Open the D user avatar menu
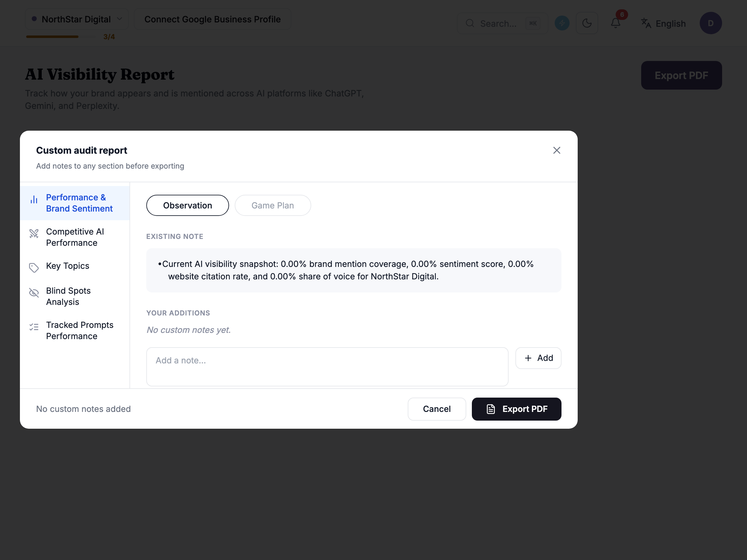747x560 pixels. [711, 23]
